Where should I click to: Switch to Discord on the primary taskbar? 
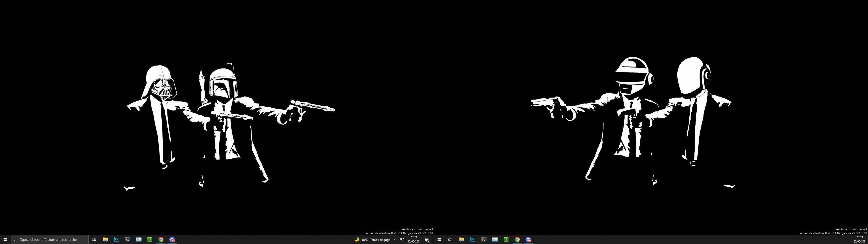pos(172,240)
